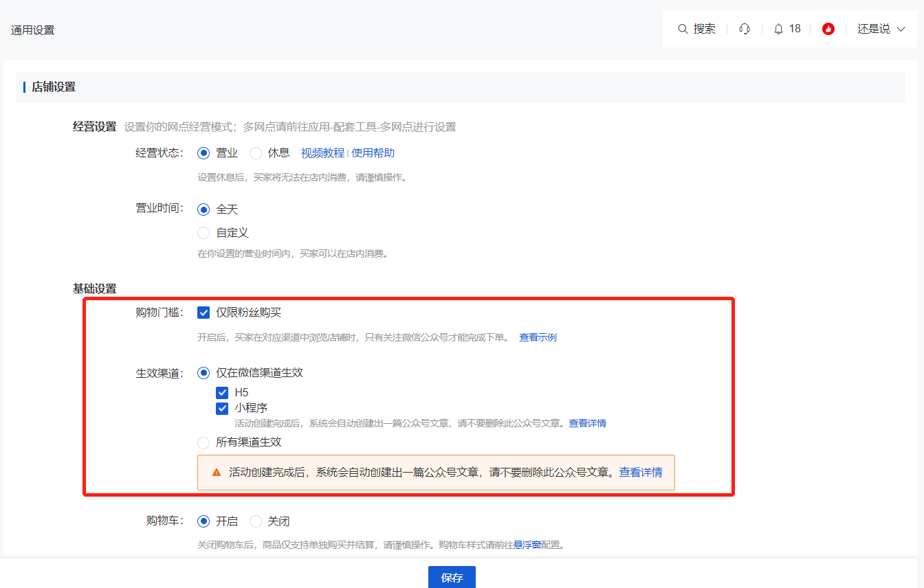Open the 视频教程 tutorial link
The width and height of the screenshot is (924, 588).
point(322,152)
